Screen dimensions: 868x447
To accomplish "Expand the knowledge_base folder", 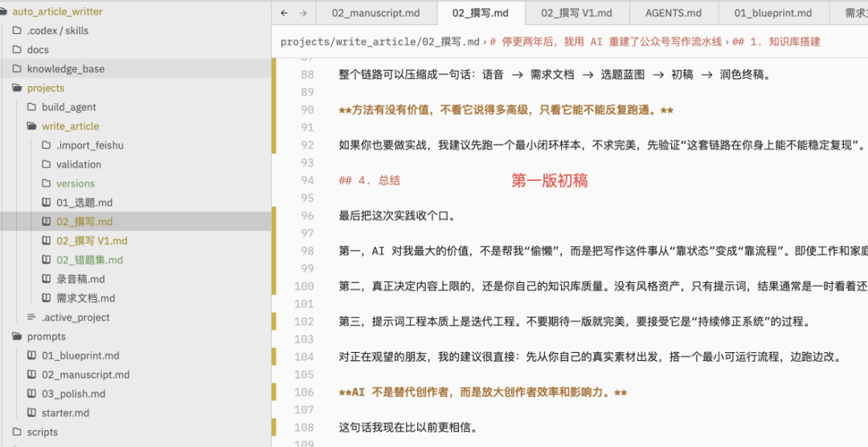I will point(66,68).
